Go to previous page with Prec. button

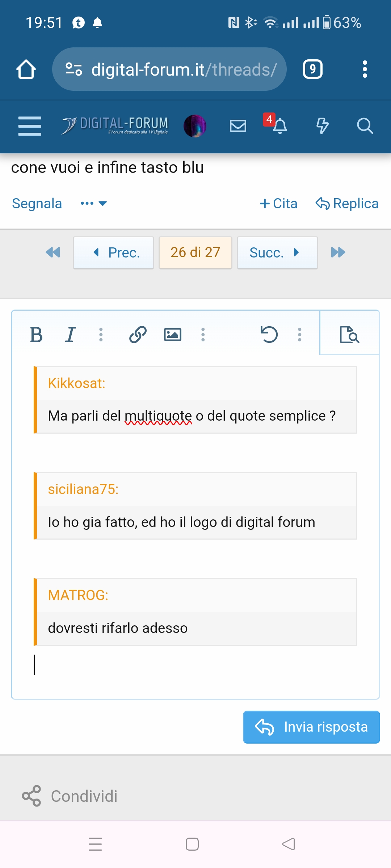[113, 252]
